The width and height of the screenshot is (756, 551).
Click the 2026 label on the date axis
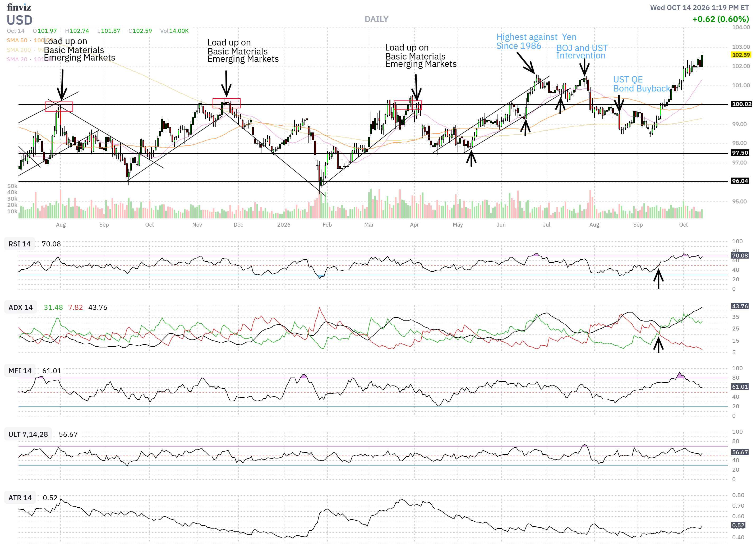click(x=284, y=225)
